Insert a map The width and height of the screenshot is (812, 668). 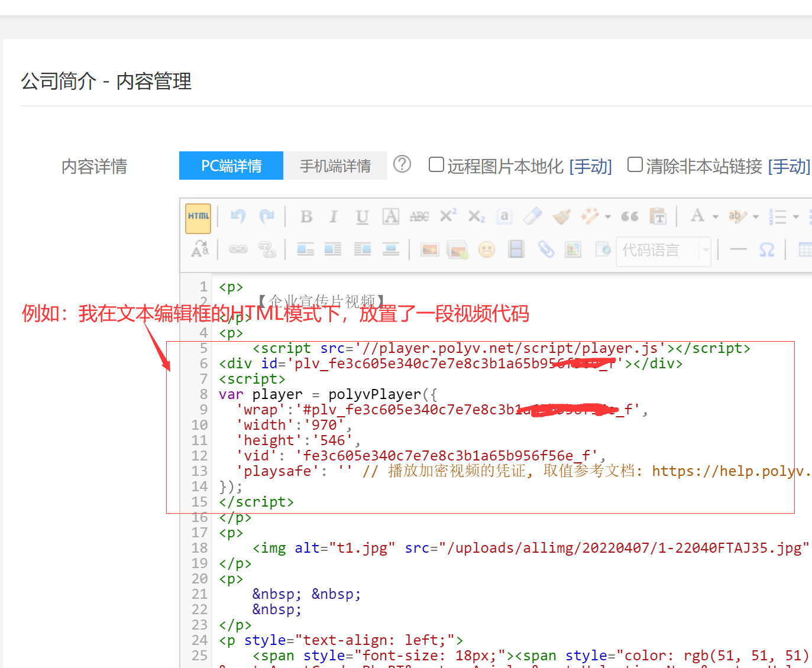pyautogui.click(x=573, y=249)
